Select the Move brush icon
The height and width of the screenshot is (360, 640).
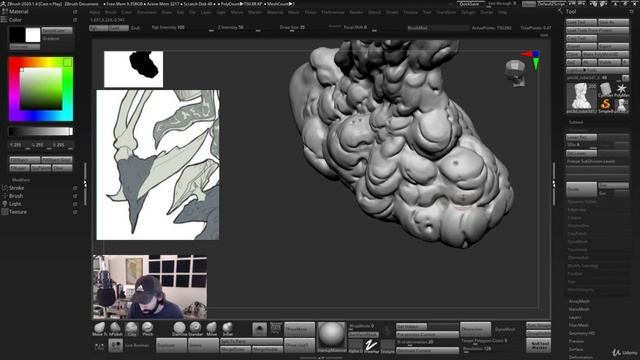[x=211, y=328]
